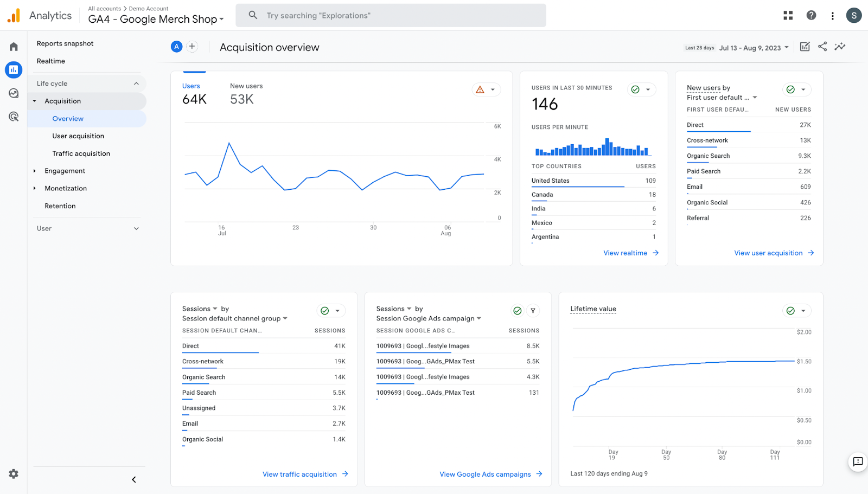Customize this report with the edit icon
Image resolution: width=868 pixels, height=494 pixels.
(805, 47)
